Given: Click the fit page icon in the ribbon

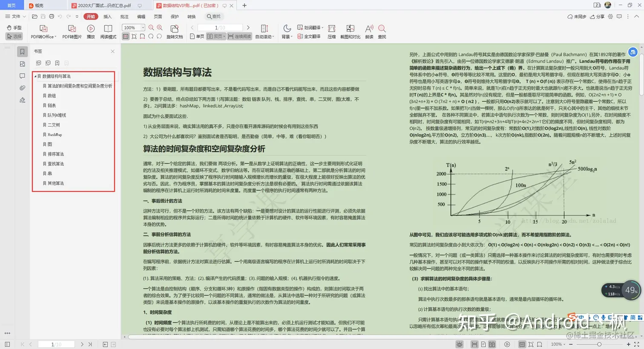Looking at the screenshot, I should 134,37.
